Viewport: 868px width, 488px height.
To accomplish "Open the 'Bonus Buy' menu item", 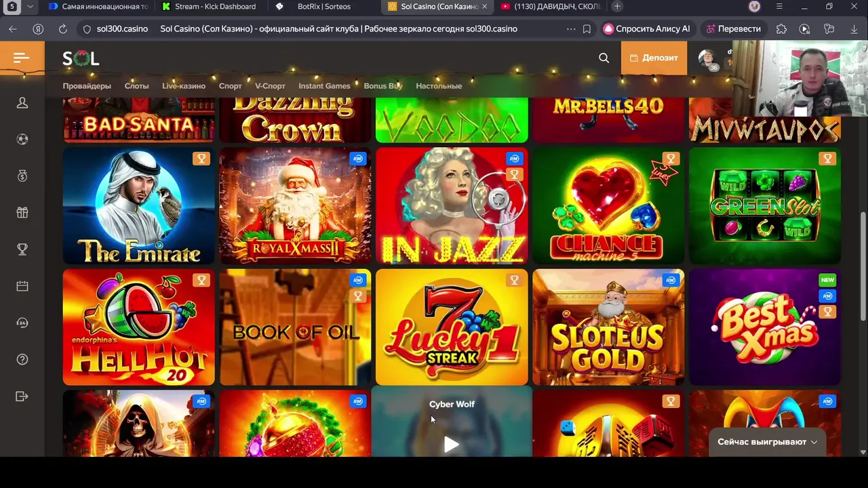I will click(x=383, y=86).
